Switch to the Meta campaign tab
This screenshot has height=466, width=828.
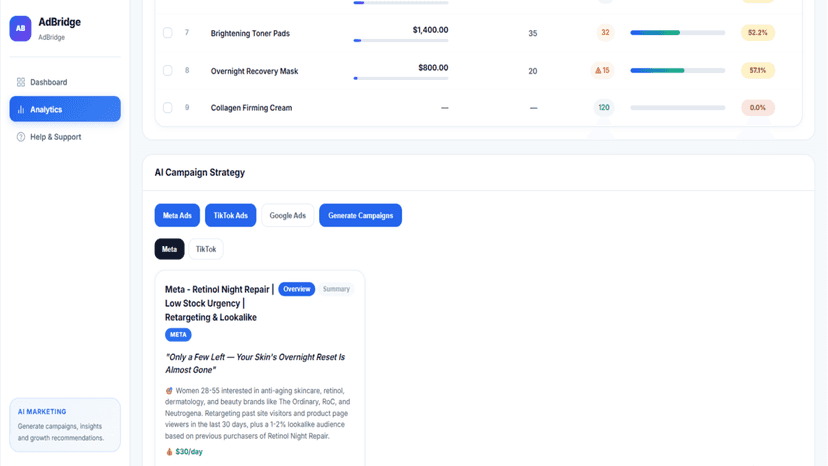pyautogui.click(x=170, y=249)
